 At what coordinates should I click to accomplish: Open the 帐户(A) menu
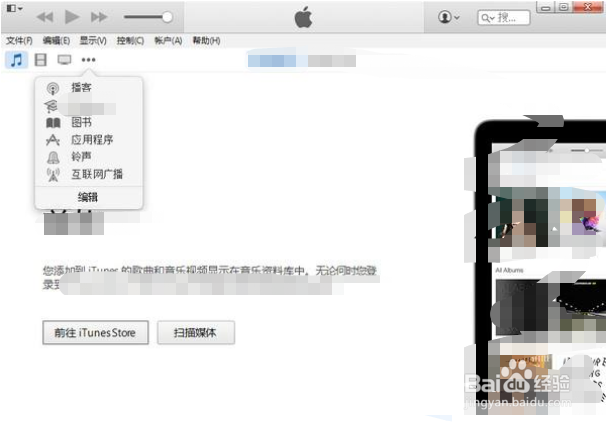[x=168, y=40]
